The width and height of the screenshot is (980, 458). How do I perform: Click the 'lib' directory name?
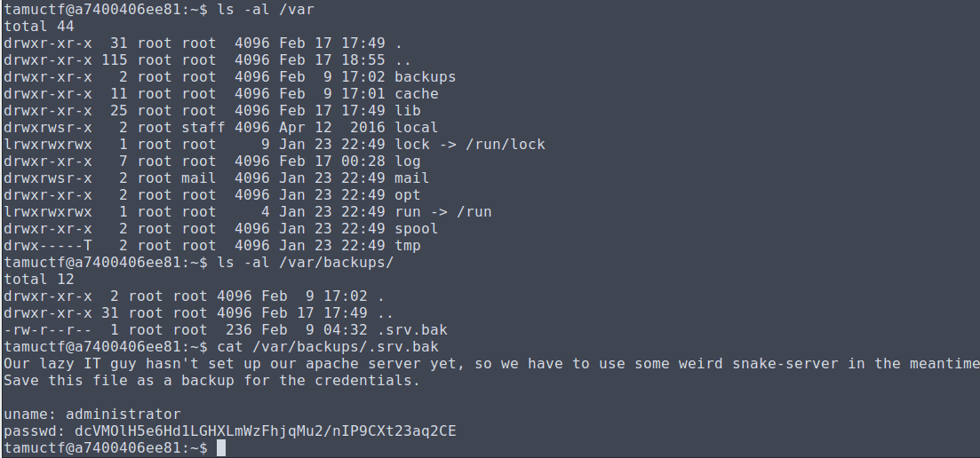[x=408, y=110]
